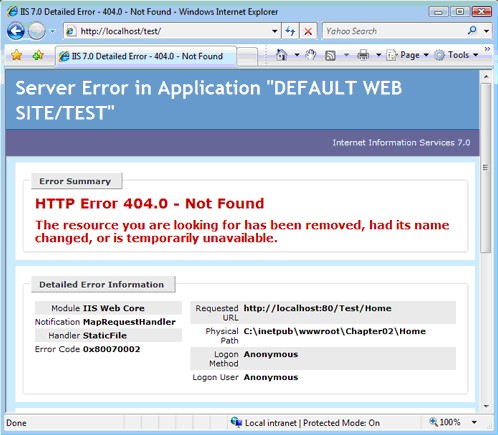The height and width of the screenshot is (435, 498).
Task: Open the Favorites Center star icon
Action: point(16,55)
